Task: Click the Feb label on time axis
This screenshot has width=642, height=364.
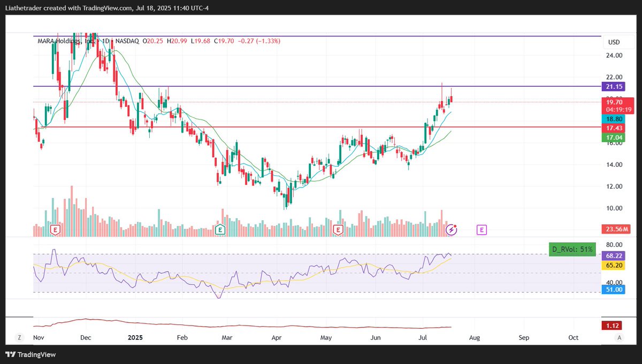Action: tap(182, 338)
